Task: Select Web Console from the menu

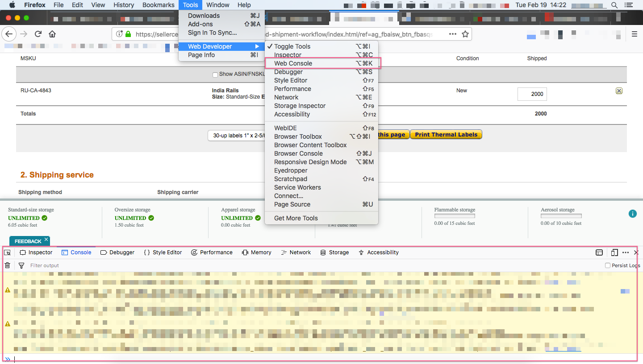Action: coord(293,63)
